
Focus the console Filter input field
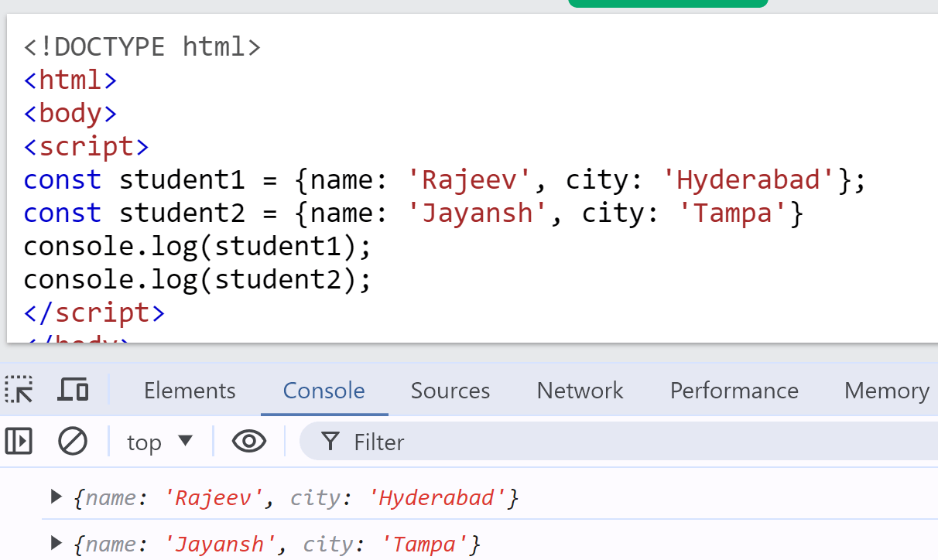pos(619,442)
